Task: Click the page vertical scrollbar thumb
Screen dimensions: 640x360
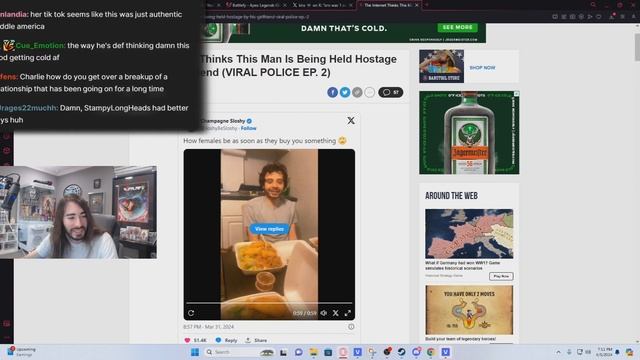Action: (x=637, y=47)
